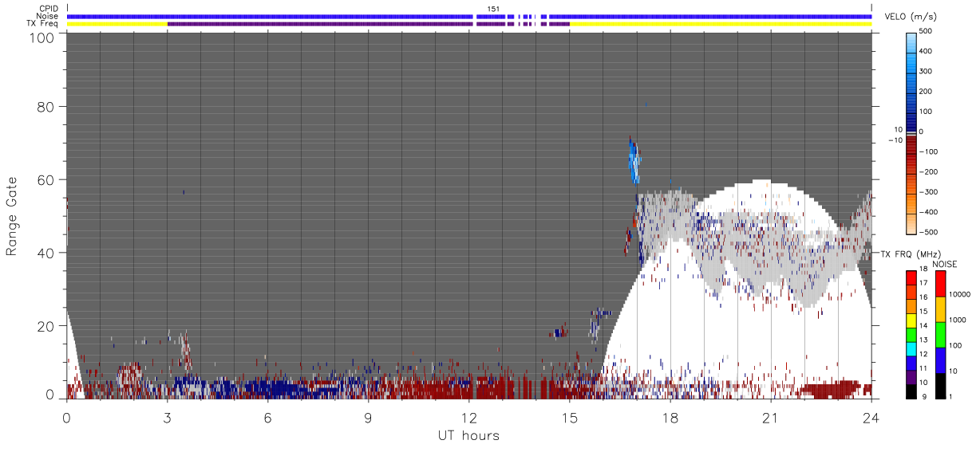Click y-axis range gate tick '40'
The height and width of the screenshot is (452, 980).
coord(46,252)
